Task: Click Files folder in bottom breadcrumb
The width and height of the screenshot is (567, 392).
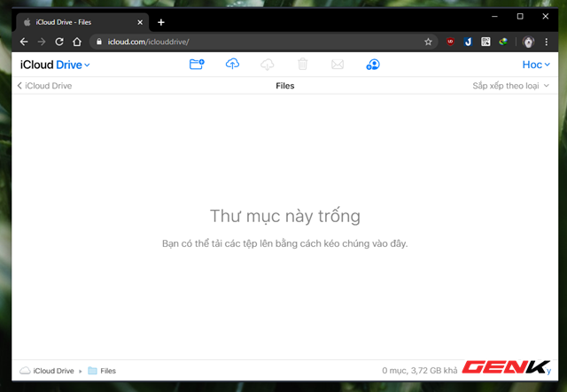Action: click(x=102, y=371)
